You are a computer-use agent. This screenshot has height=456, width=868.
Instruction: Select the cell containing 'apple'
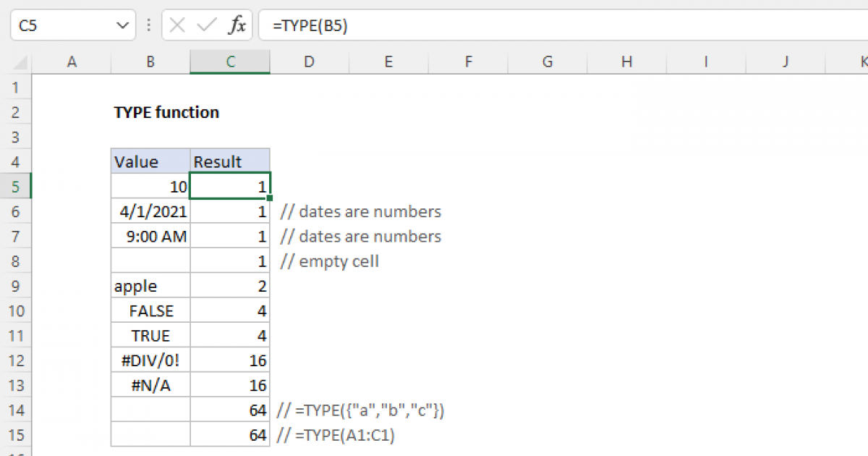tap(150, 285)
